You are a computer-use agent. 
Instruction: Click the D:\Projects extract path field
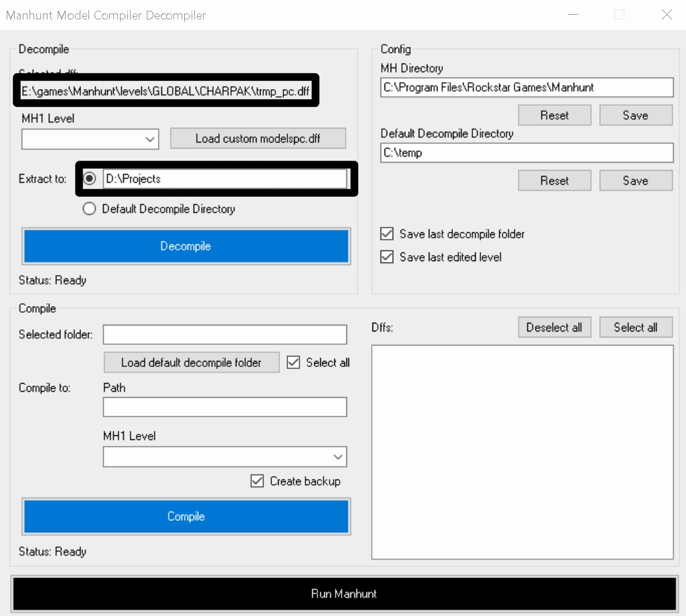pyautogui.click(x=225, y=178)
